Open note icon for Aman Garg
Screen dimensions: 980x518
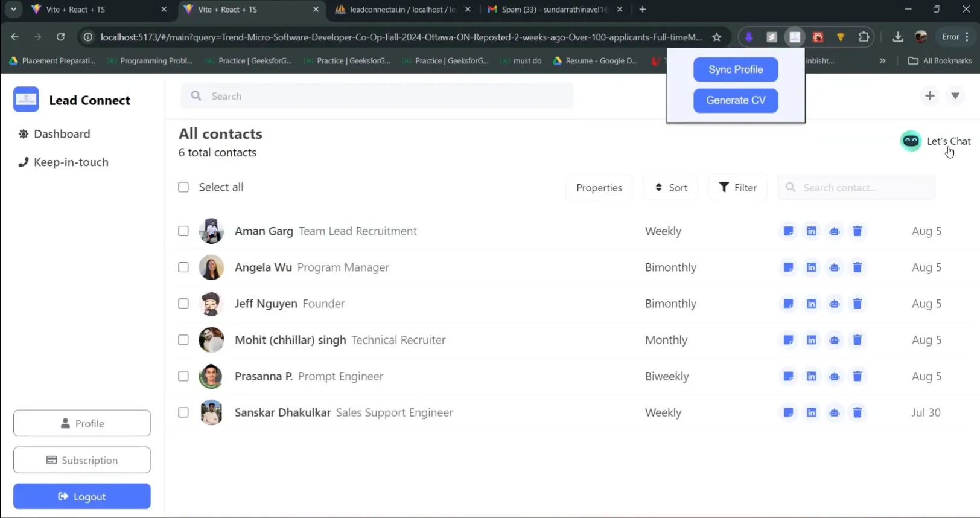pyautogui.click(x=788, y=231)
